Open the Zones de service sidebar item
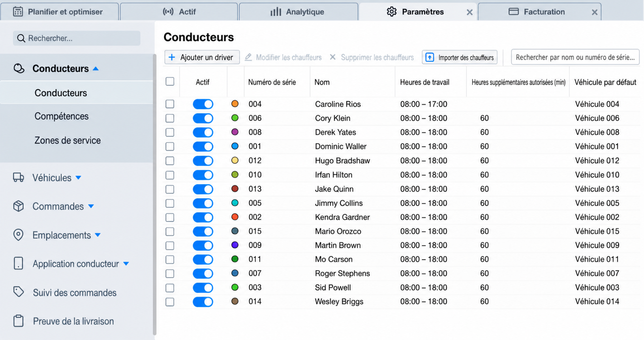This screenshot has width=644, height=340. [x=68, y=140]
